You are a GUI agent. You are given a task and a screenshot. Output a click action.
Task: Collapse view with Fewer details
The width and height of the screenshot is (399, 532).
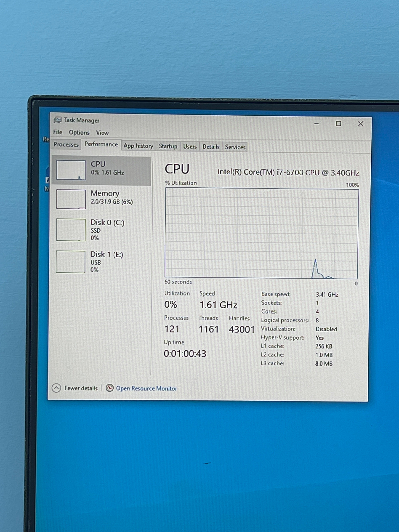point(81,388)
